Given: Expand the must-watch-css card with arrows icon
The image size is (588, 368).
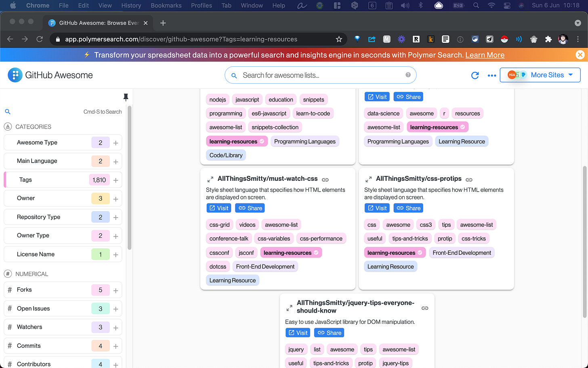Looking at the screenshot, I should click(x=210, y=179).
